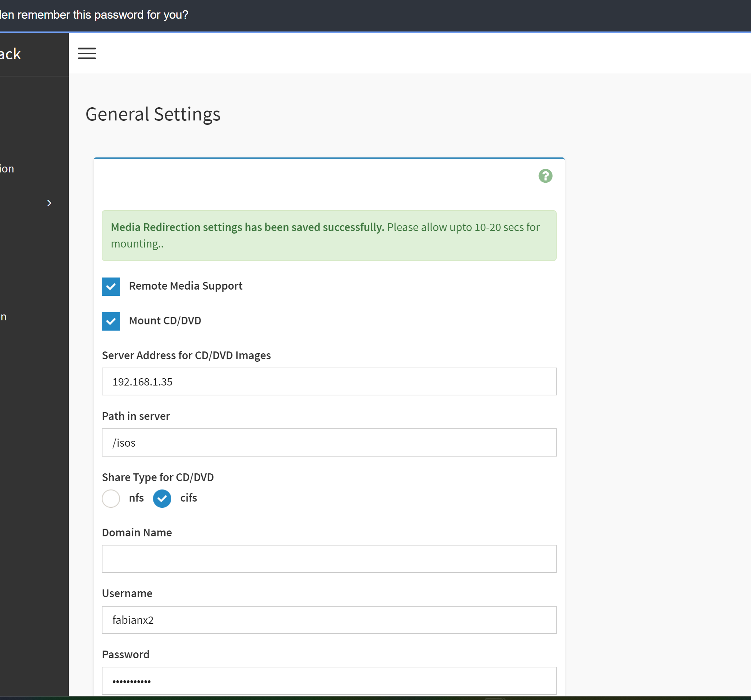Viewport: 751px width, 700px height.
Task: Click the General Settings page heading
Action: tap(153, 114)
